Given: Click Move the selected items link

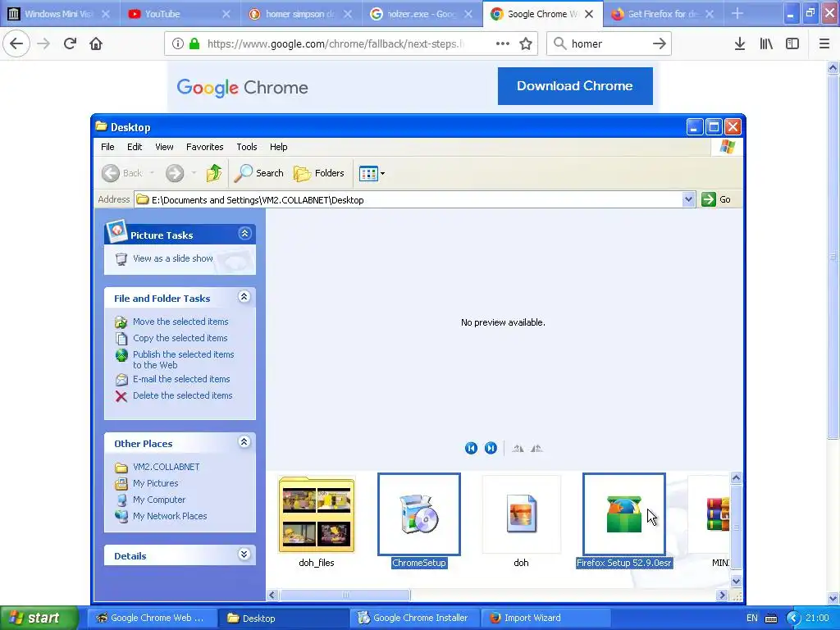Looking at the screenshot, I should pos(180,322).
